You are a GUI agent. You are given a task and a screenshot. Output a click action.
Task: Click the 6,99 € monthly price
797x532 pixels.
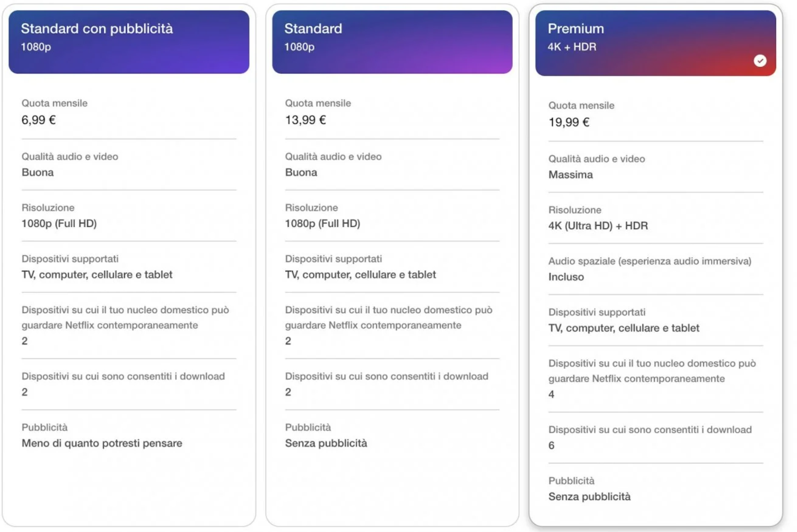(38, 120)
